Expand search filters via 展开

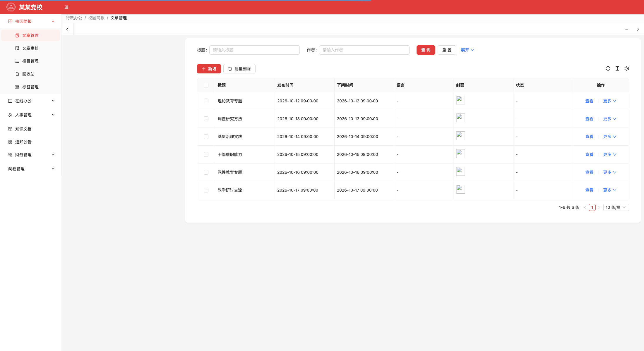coord(467,50)
